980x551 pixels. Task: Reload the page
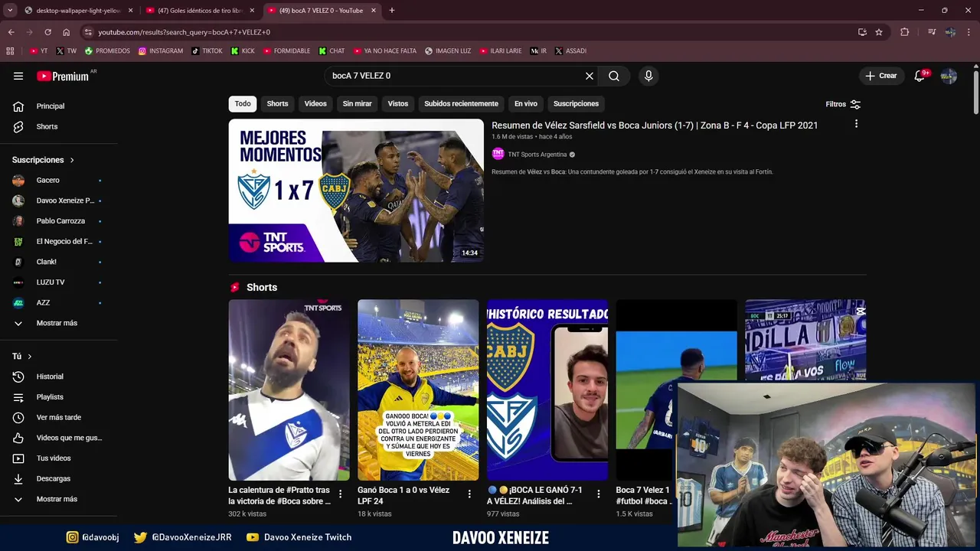[x=47, y=32]
